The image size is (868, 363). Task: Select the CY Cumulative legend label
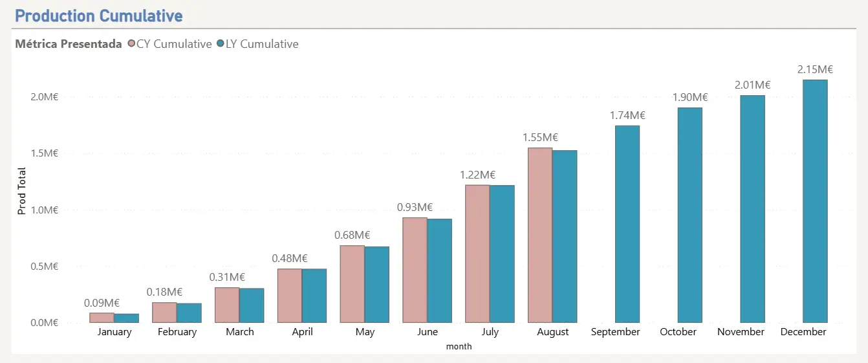pyautogui.click(x=174, y=44)
